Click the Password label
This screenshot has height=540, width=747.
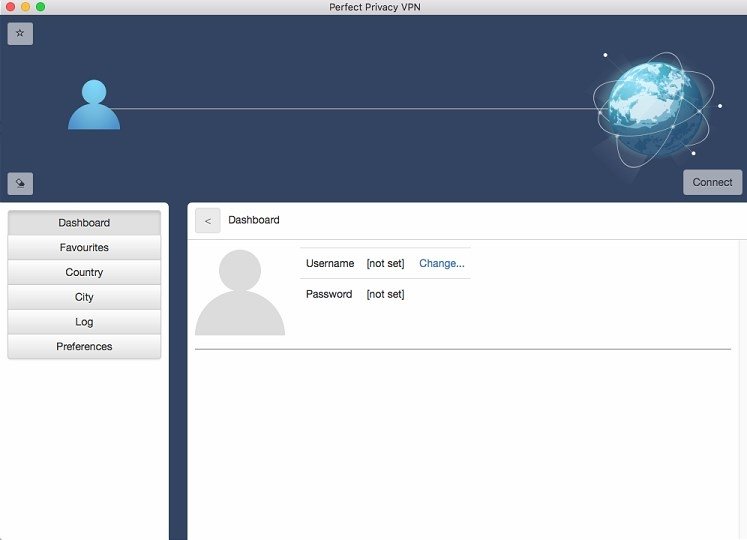point(329,294)
